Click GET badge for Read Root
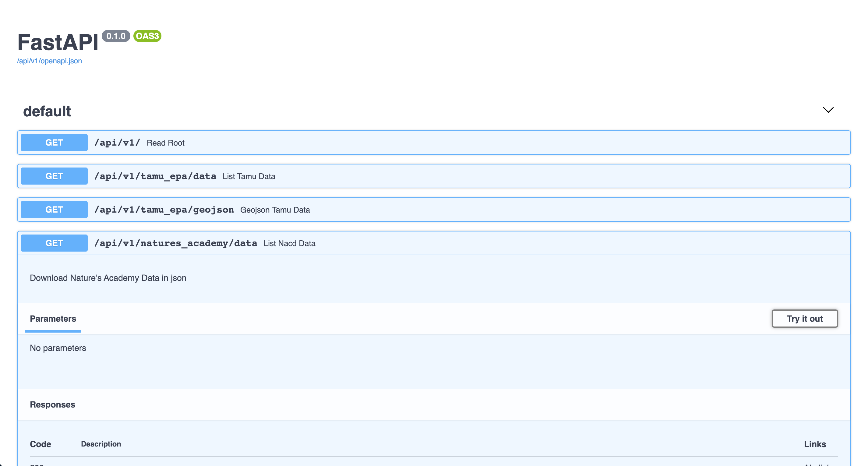Viewport: 868px width, 466px height. (x=54, y=143)
